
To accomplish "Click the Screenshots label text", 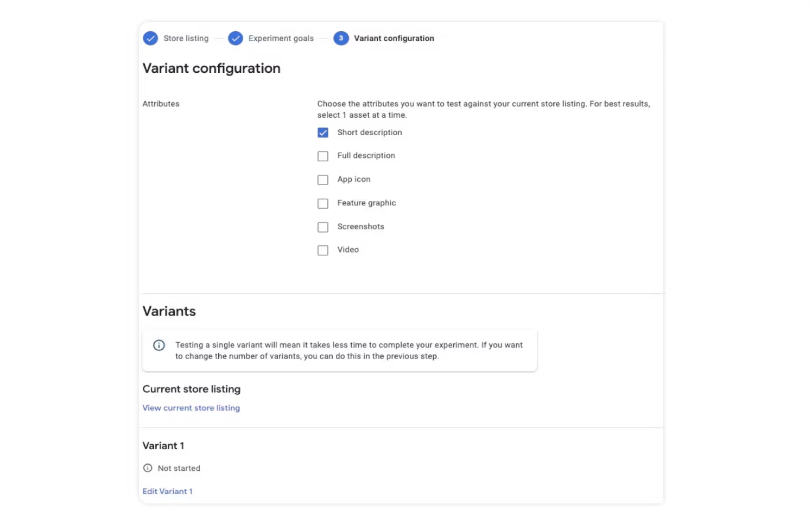I will tap(360, 226).
